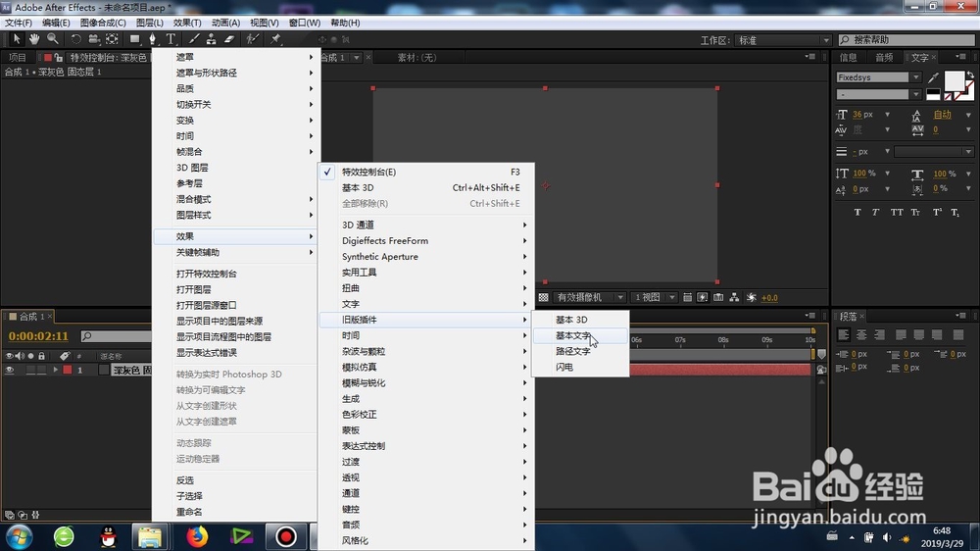Viewport: 980px width, 551px height.
Task: Open the 模糊与锐化 effects submenu
Action: point(427,382)
